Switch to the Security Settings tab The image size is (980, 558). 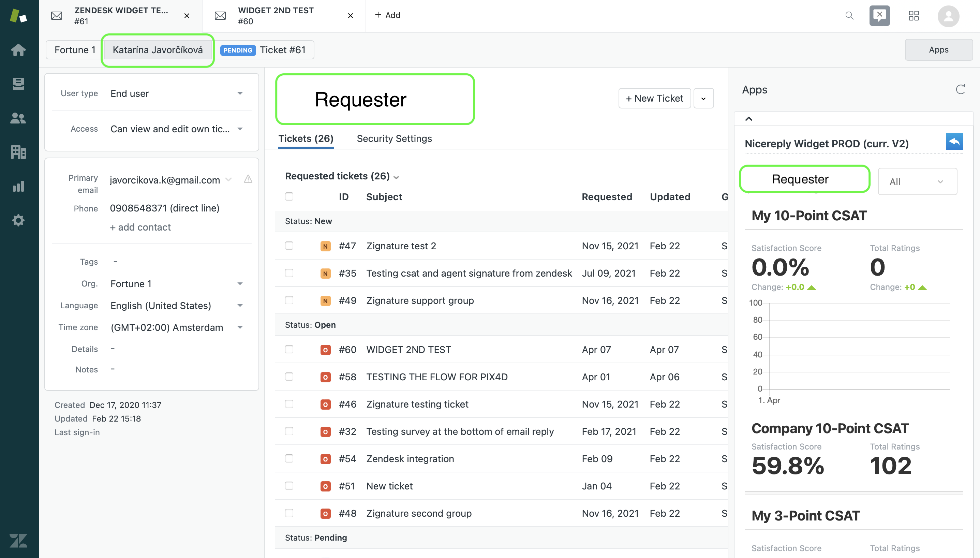[394, 139]
